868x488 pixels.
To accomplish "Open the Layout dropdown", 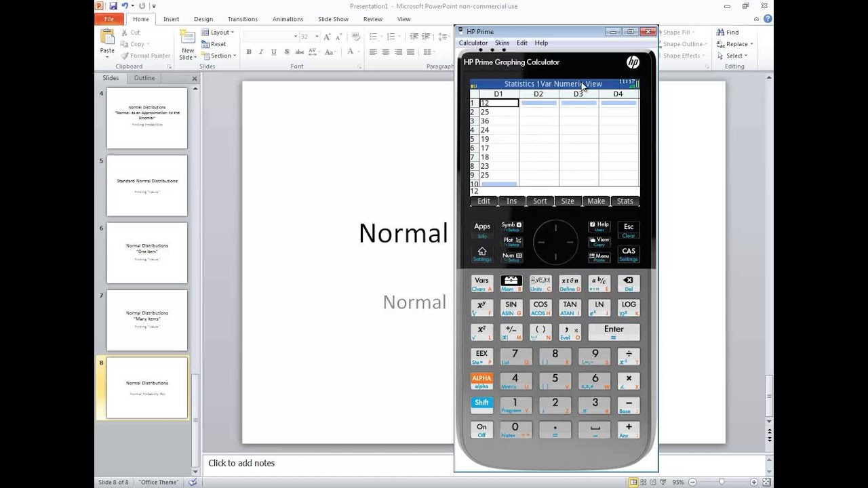I will point(218,33).
